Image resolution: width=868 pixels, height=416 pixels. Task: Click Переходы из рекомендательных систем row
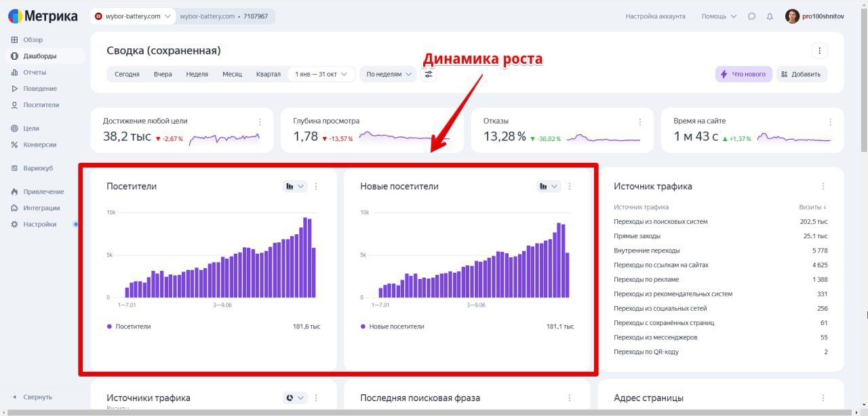pos(720,294)
